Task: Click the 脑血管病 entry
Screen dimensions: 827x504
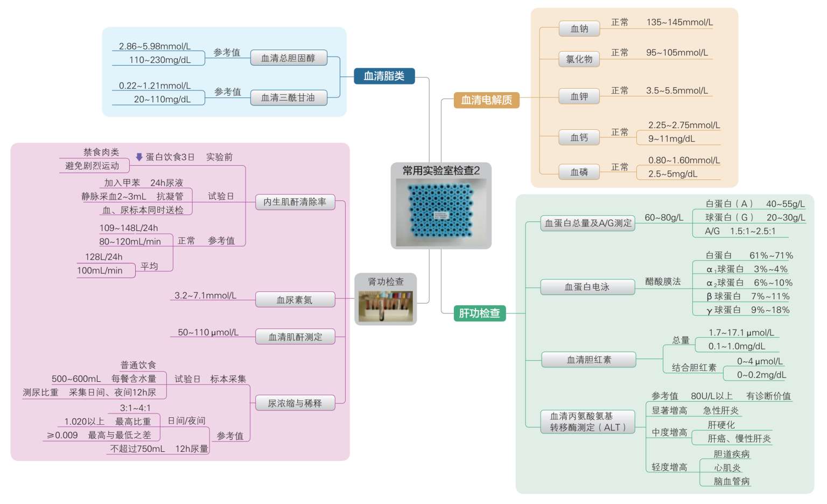Action: pos(731,481)
